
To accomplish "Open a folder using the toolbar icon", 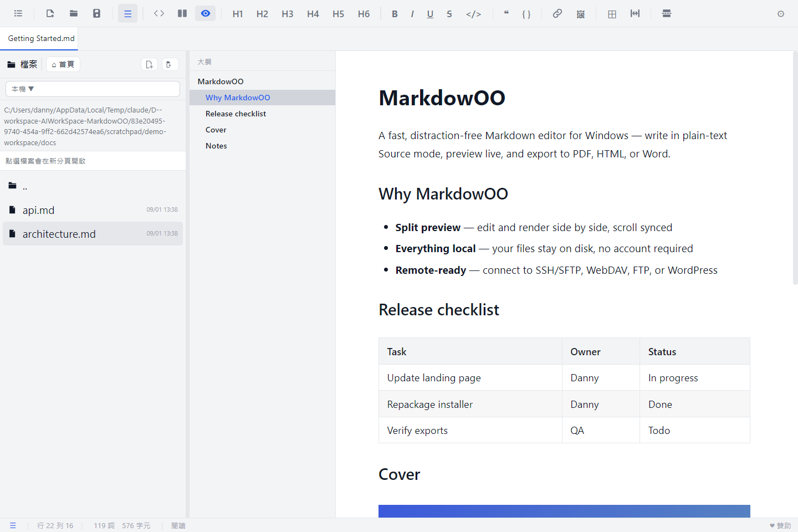I will (74, 14).
